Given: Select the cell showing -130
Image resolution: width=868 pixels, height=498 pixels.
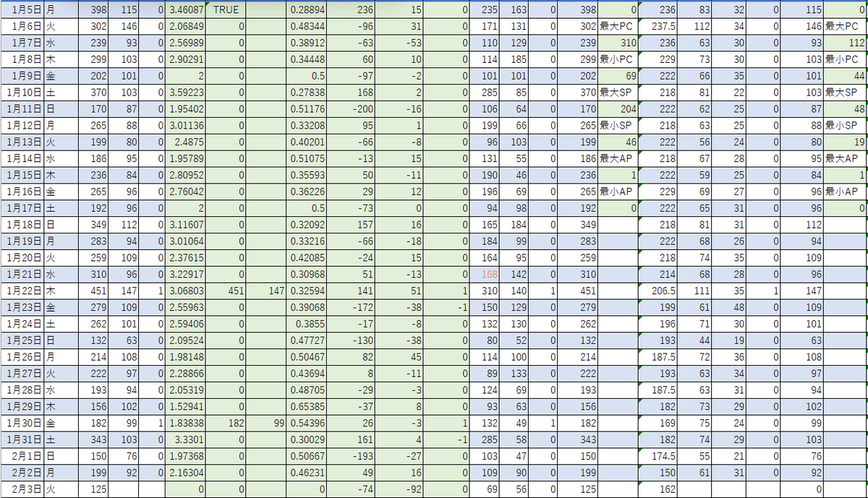Looking at the screenshot, I should pyautogui.click(x=352, y=339).
